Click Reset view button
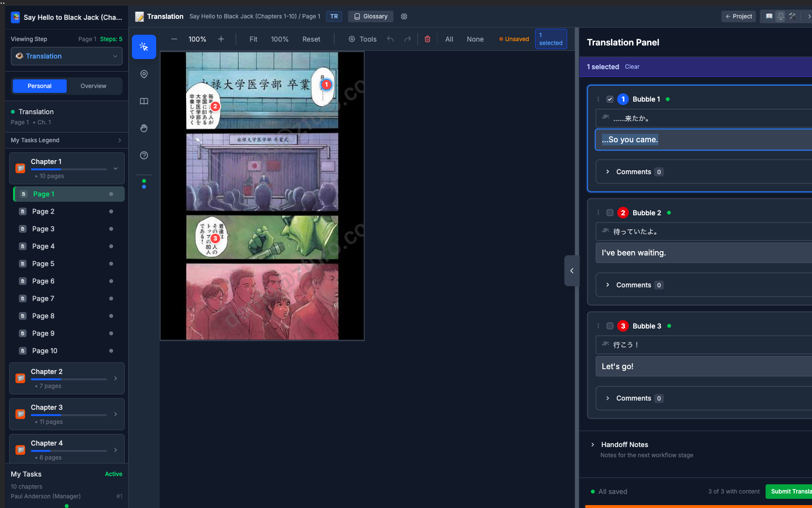The height and width of the screenshot is (508, 812). coord(311,39)
